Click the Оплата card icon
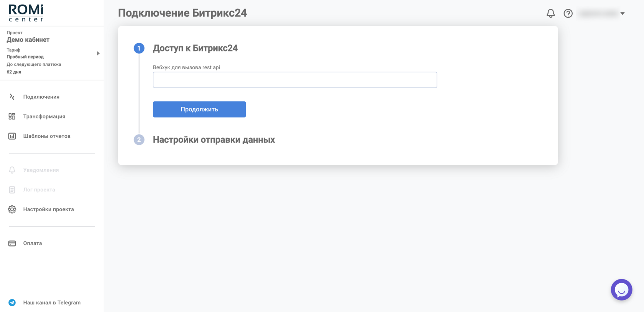 (x=12, y=243)
